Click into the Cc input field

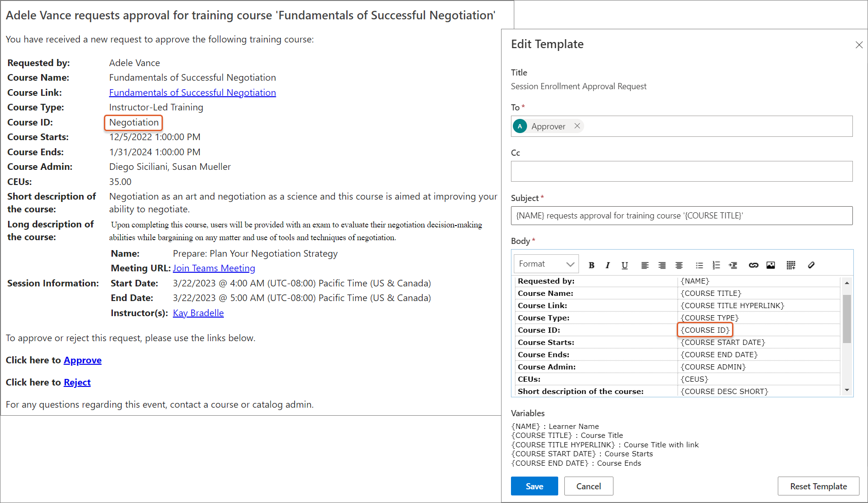pyautogui.click(x=681, y=171)
